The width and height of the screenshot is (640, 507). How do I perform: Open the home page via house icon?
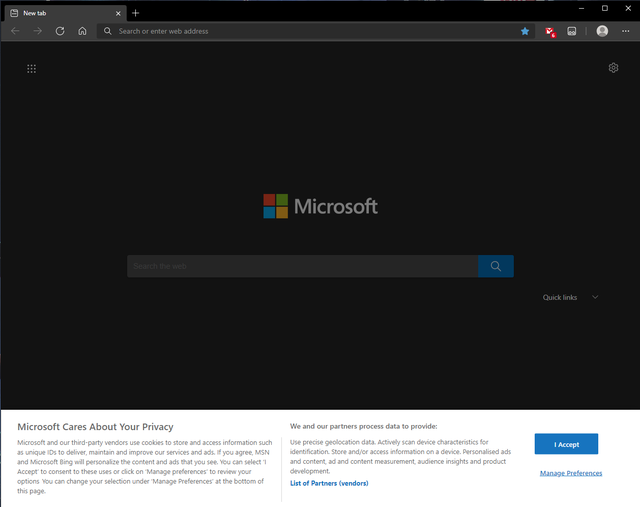coord(82,31)
